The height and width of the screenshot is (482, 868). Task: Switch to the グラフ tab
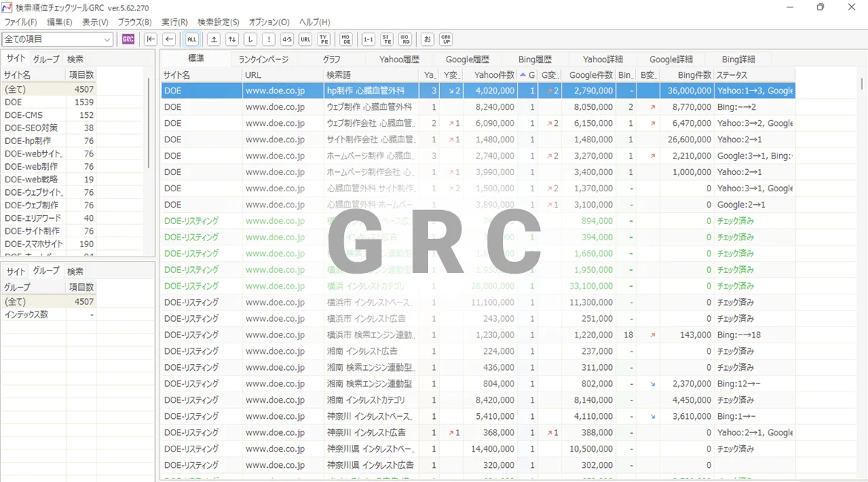point(332,59)
